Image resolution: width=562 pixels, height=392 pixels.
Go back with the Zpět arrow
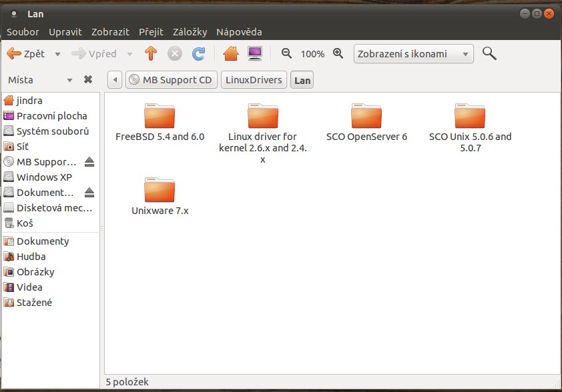(26, 54)
